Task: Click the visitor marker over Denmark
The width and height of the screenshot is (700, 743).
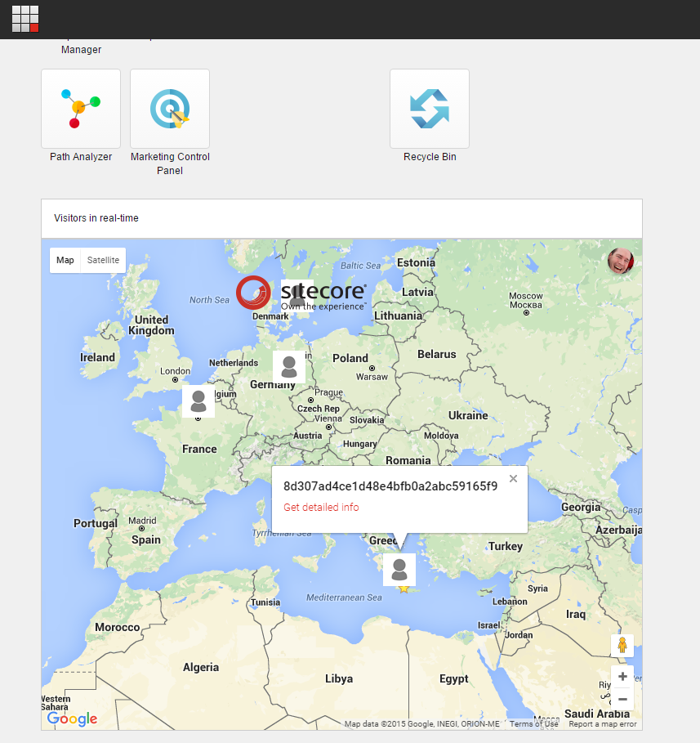Action: click(x=297, y=296)
